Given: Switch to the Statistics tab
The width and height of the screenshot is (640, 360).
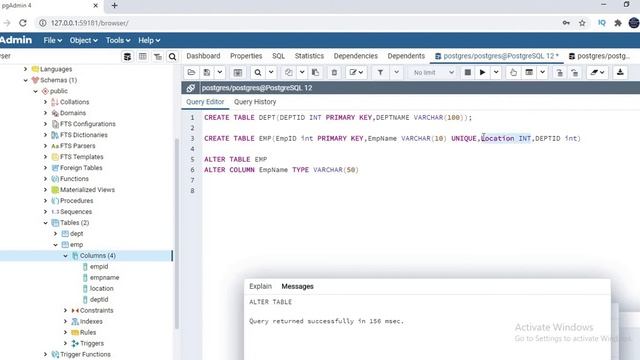Looking at the screenshot, I should point(309,56).
